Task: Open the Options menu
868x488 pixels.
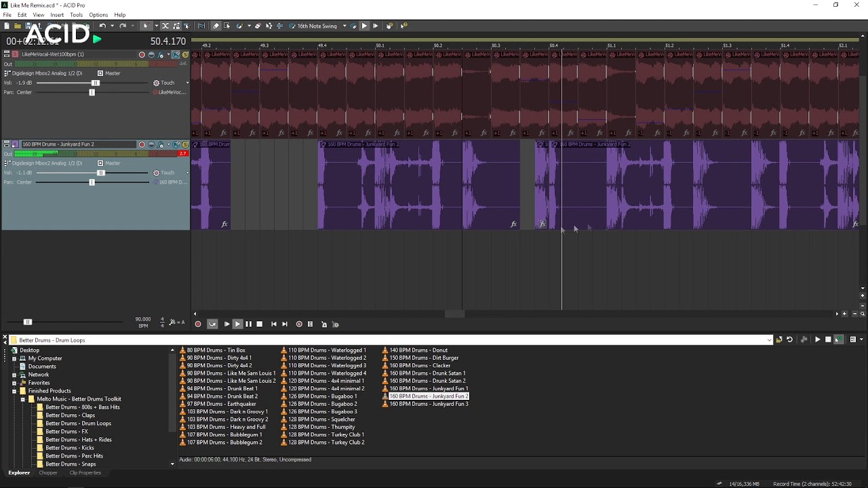Action: [98, 15]
